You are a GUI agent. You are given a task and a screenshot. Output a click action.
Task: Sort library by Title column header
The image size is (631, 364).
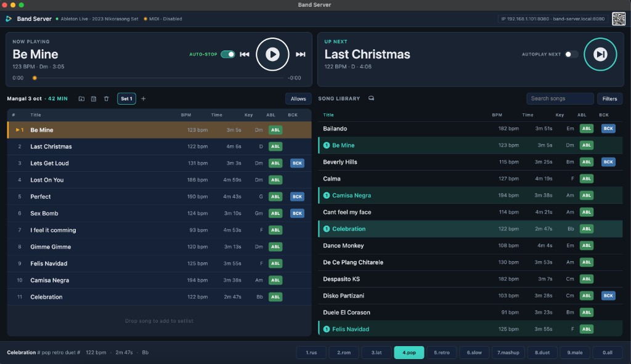click(x=328, y=115)
